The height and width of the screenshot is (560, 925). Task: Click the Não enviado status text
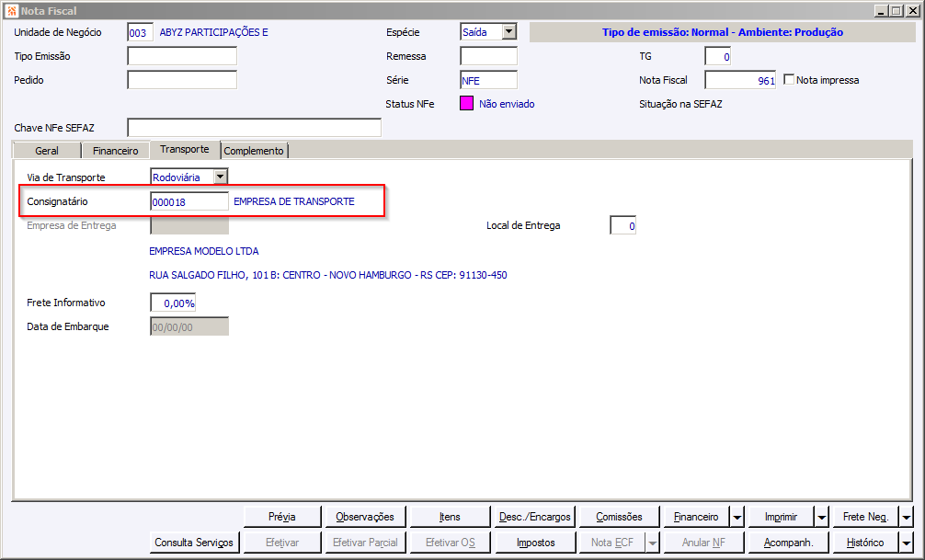click(507, 104)
